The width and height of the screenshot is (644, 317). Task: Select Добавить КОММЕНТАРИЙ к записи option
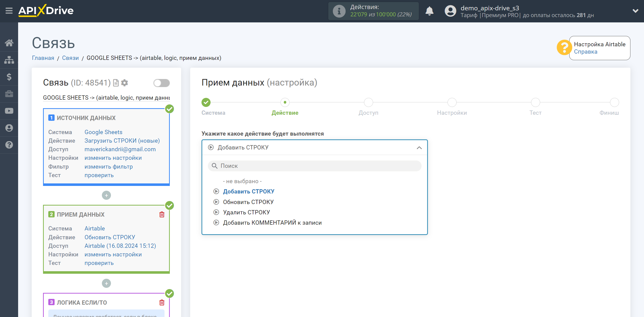coord(272,222)
